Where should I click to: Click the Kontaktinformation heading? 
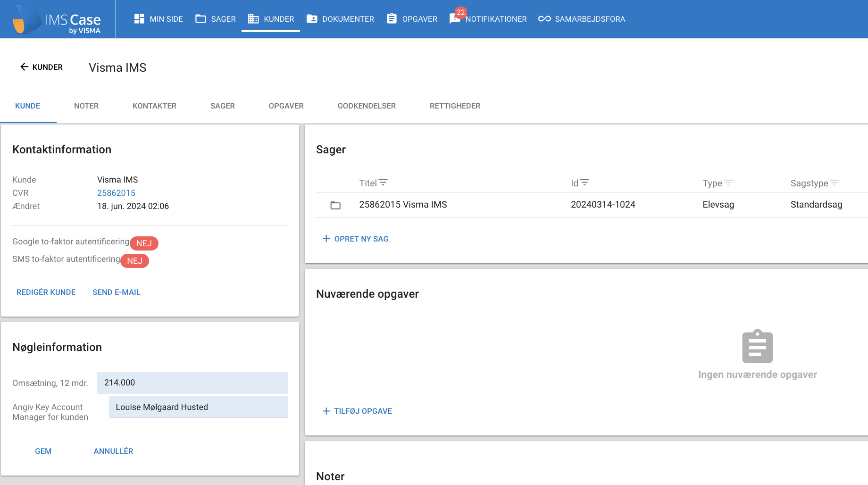62,150
